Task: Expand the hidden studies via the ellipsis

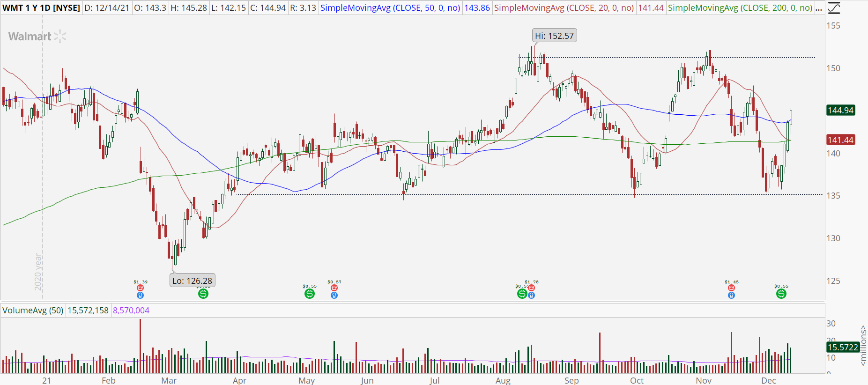Action: pyautogui.click(x=819, y=8)
